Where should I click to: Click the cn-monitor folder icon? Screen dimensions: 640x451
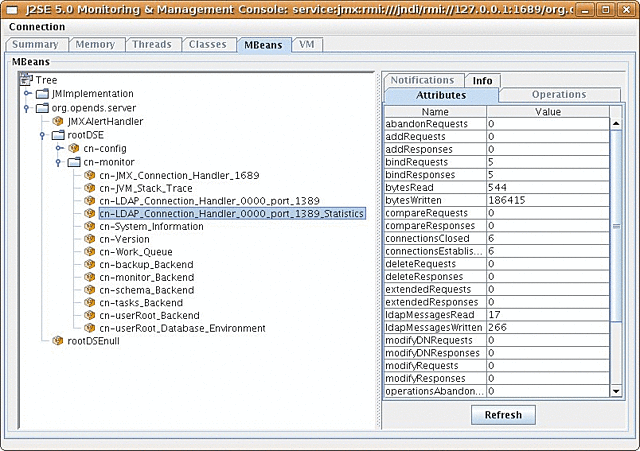pyautogui.click(x=74, y=162)
